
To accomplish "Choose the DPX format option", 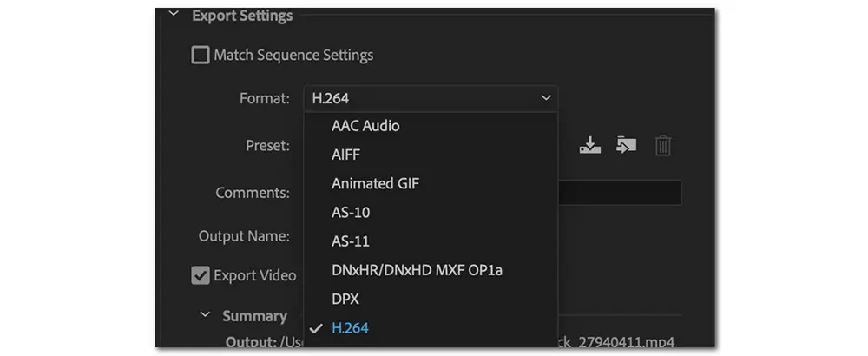I will (x=345, y=299).
